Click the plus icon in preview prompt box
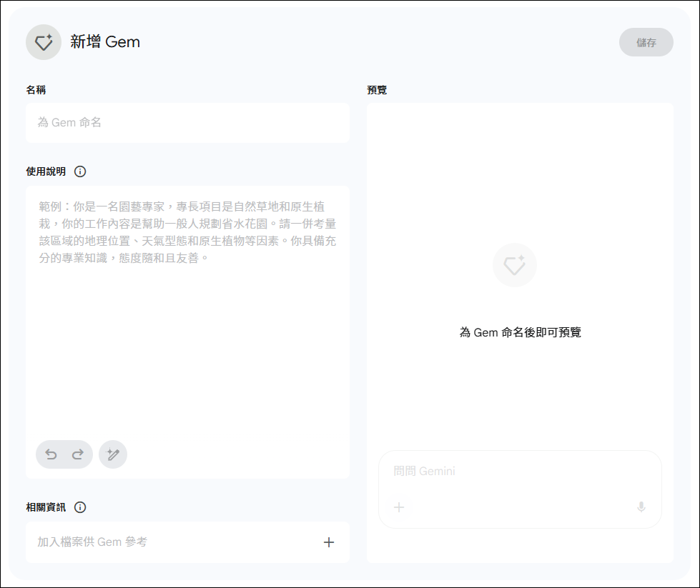 point(399,507)
